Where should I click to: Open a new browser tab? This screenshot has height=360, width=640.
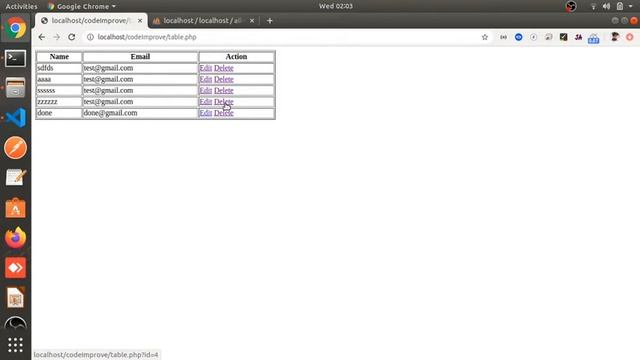[269, 20]
